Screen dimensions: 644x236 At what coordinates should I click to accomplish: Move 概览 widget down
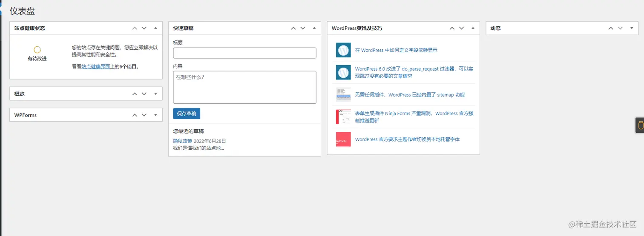[x=144, y=94]
